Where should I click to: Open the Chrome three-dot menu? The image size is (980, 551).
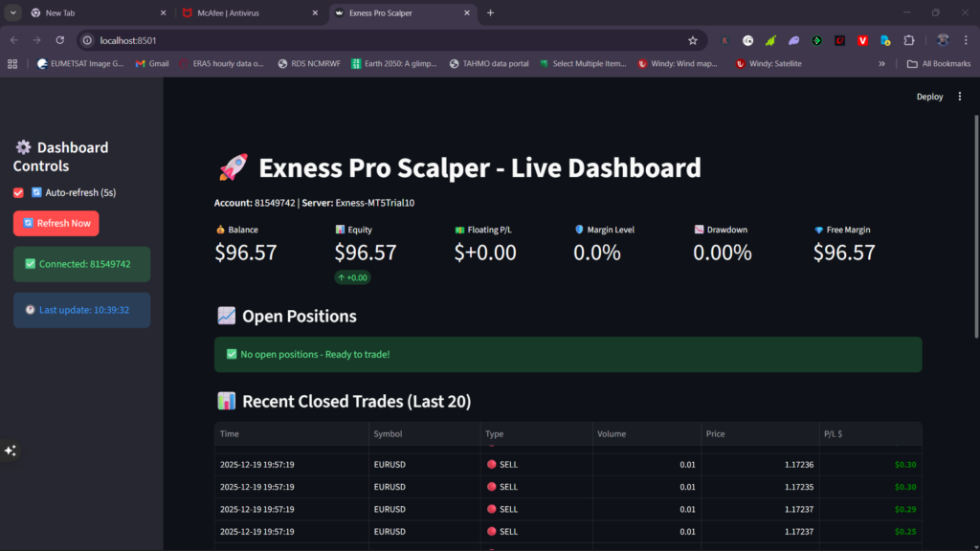click(966, 40)
